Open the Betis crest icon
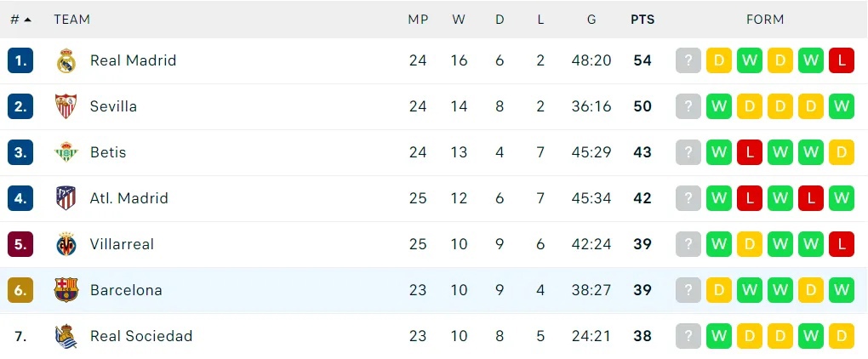 (66, 152)
